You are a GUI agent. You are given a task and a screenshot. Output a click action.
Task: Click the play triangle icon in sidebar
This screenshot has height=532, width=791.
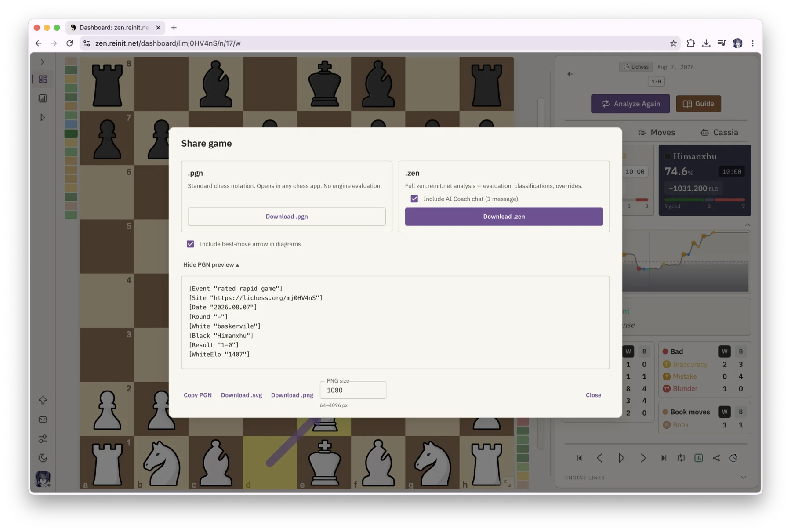(43, 117)
